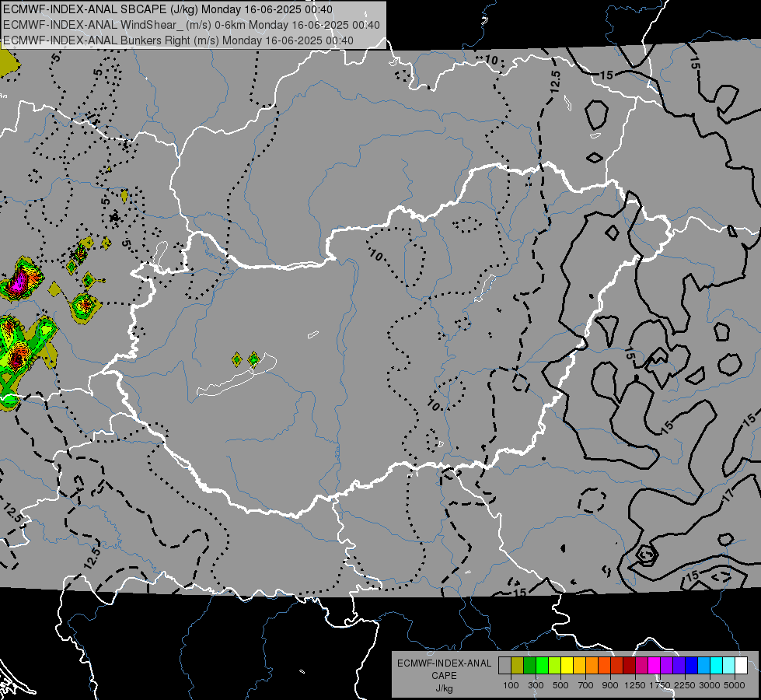Click the gray legend swatch below 100
This screenshot has height=700, width=761.
[504, 665]
